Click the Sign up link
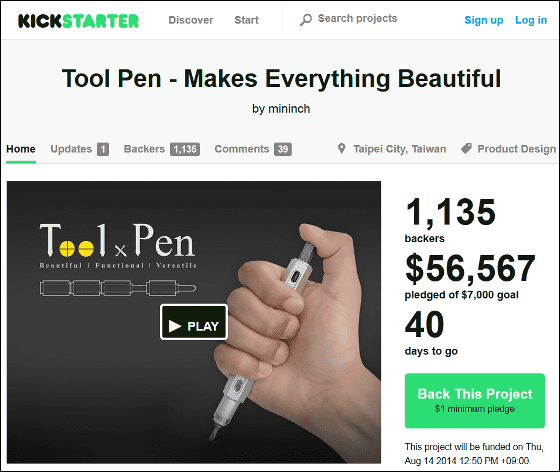The height and width of the screenshot is (472, 560). (484, 20)
